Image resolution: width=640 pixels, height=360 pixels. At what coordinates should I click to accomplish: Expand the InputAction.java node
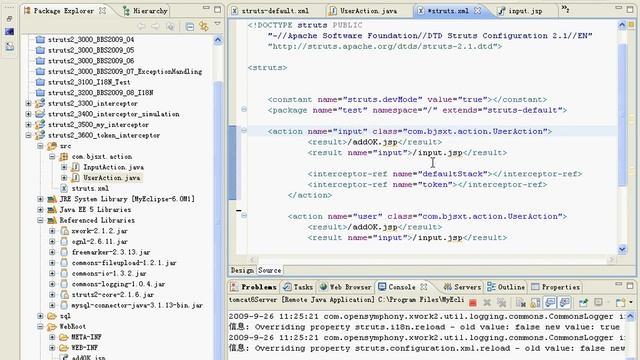click(x=64, y=167)
